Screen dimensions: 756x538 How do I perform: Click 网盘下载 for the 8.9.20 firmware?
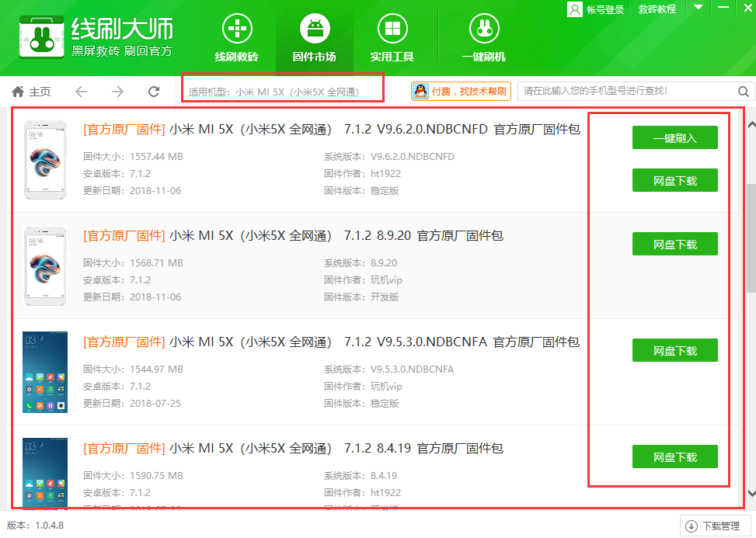tap(674, 245)
